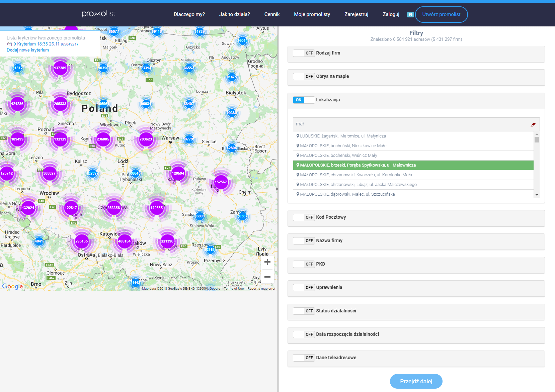Click the location suggestions scrollbar down arrow
The image size is (555, 392).
coord(537,195)
